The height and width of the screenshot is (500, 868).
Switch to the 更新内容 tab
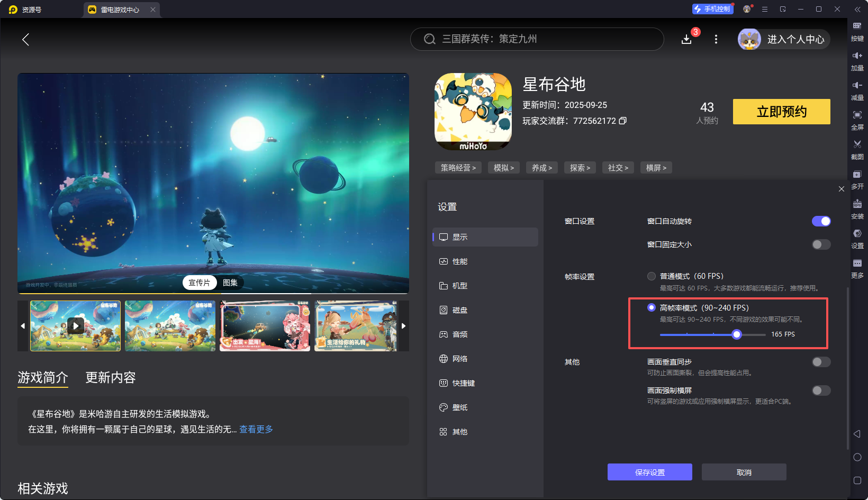click(110, 377)
